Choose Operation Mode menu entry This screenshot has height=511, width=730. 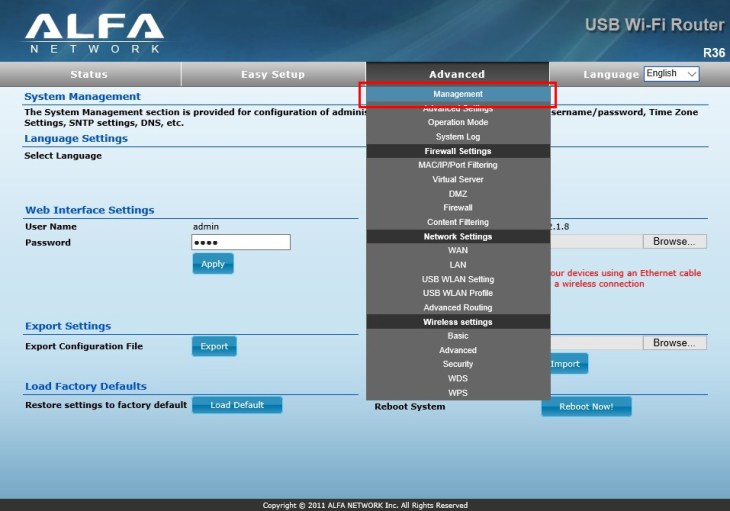(x=458, y=122)
